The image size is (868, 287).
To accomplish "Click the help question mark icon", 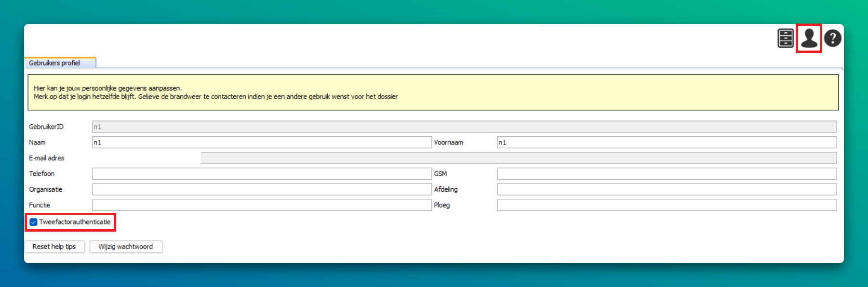I will click(x=832, y=39).
